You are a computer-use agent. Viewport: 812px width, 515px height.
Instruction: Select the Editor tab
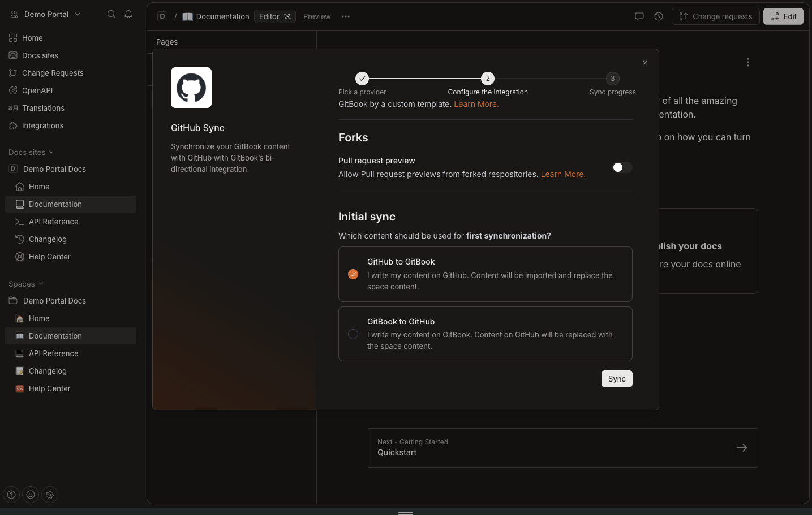pos(275,16)
